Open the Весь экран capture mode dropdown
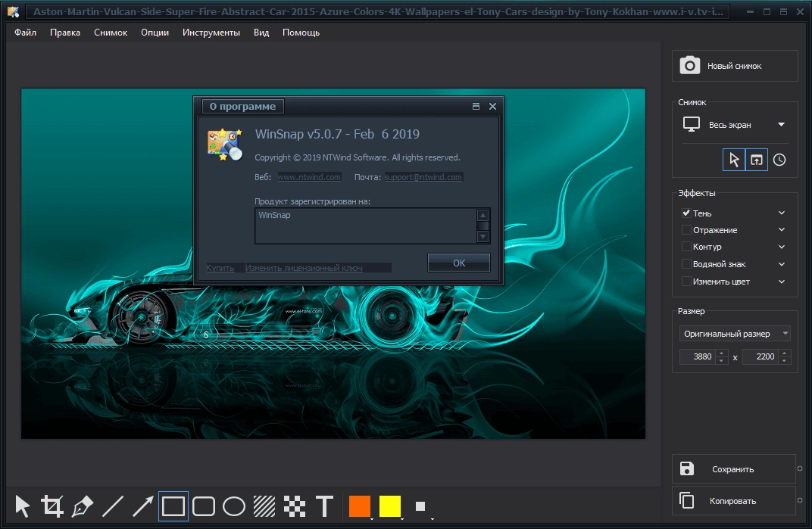Screen dimensions: 812x529 (782, 124)
